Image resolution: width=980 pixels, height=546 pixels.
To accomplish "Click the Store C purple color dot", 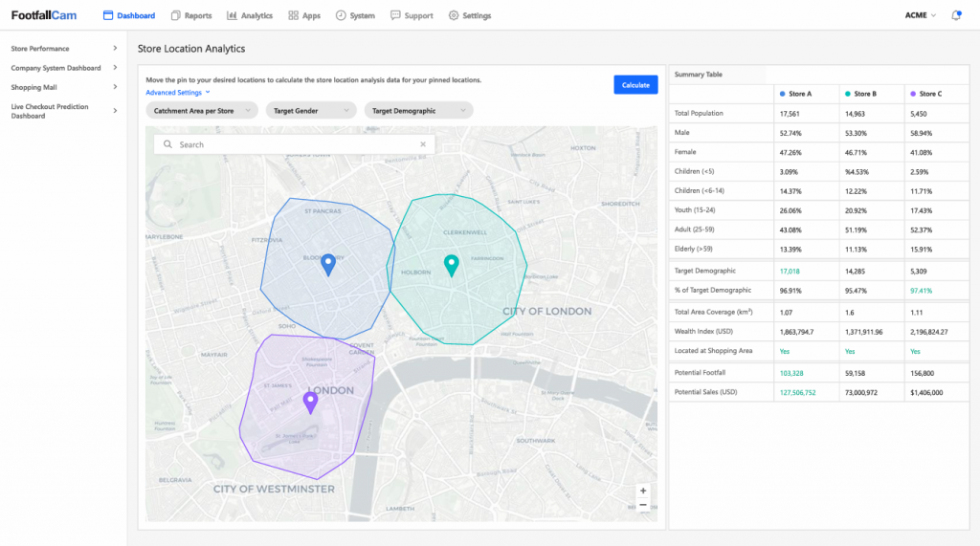I will (x=912, y=94).
